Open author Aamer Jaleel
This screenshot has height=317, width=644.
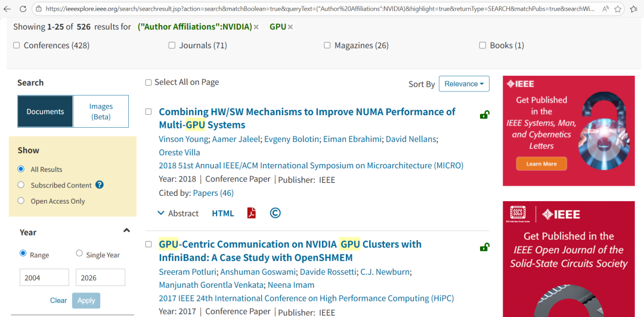(236, 139)
